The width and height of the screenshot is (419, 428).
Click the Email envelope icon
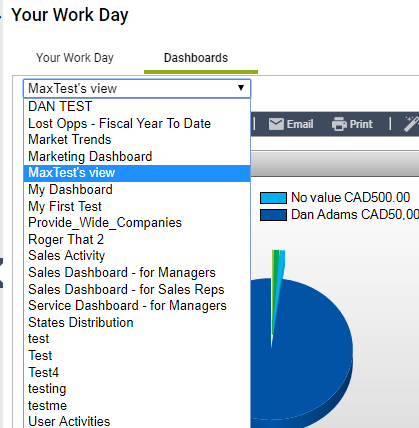coord(276,124)
